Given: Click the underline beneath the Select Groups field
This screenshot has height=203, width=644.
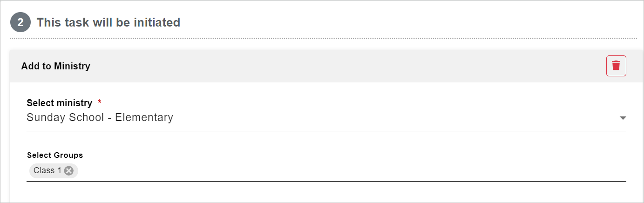Looking at the screenshot, I should click(326, 181).
